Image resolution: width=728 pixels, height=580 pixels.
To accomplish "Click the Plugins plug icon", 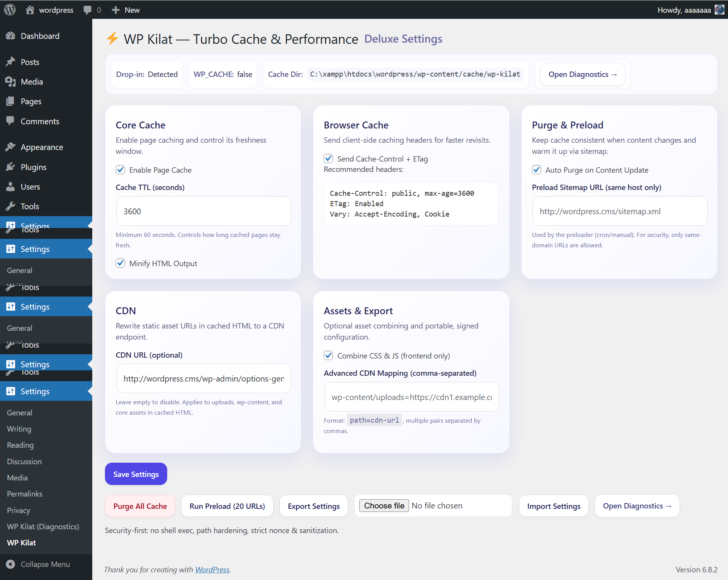I will pyautogui.click(x=11, y=167).
